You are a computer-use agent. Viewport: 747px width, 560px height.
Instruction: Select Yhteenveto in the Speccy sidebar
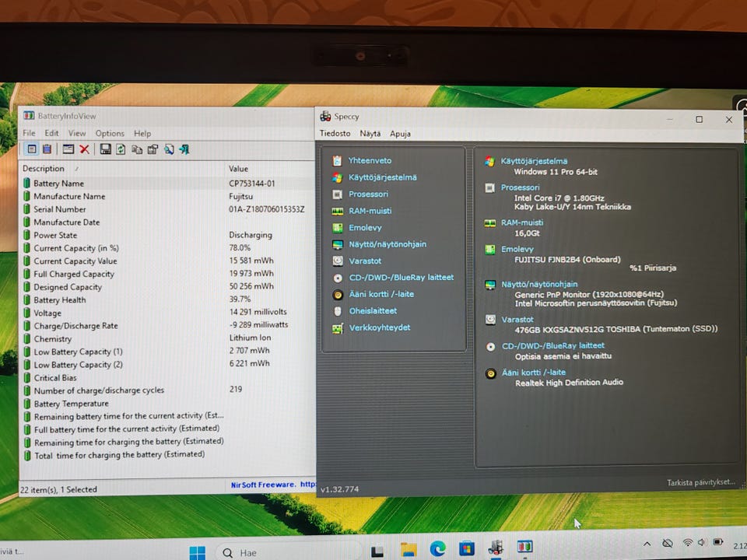tap(370, 160)
